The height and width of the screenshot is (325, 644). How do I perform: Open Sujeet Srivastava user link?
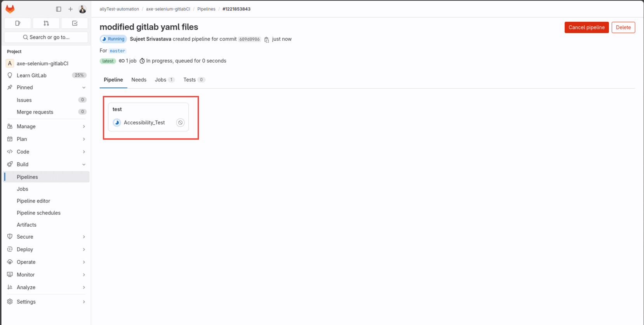[x=150, y=39]
